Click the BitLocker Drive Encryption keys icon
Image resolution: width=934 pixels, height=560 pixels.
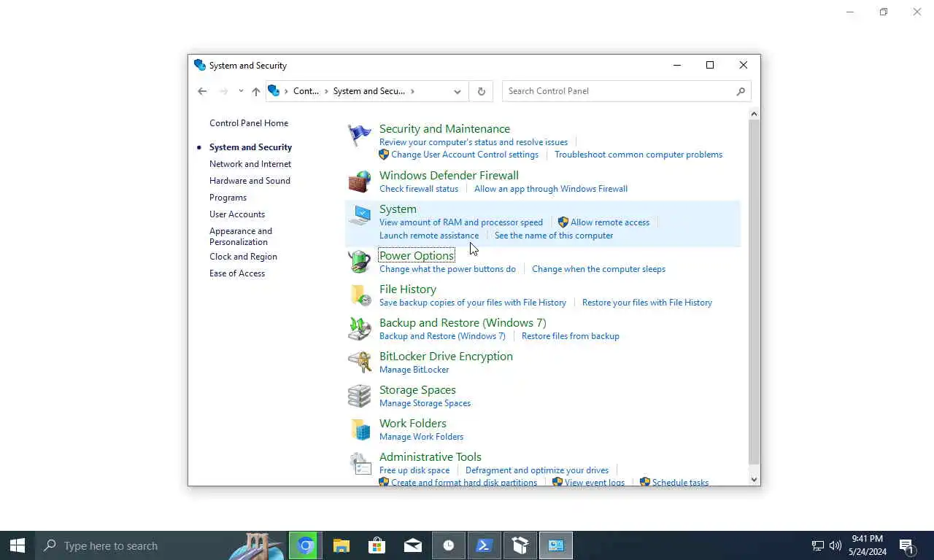[359, 362]
